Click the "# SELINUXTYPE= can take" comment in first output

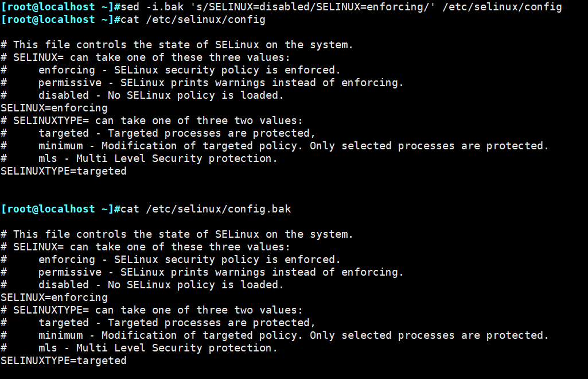pyautogui.click(x=151, y=121)
